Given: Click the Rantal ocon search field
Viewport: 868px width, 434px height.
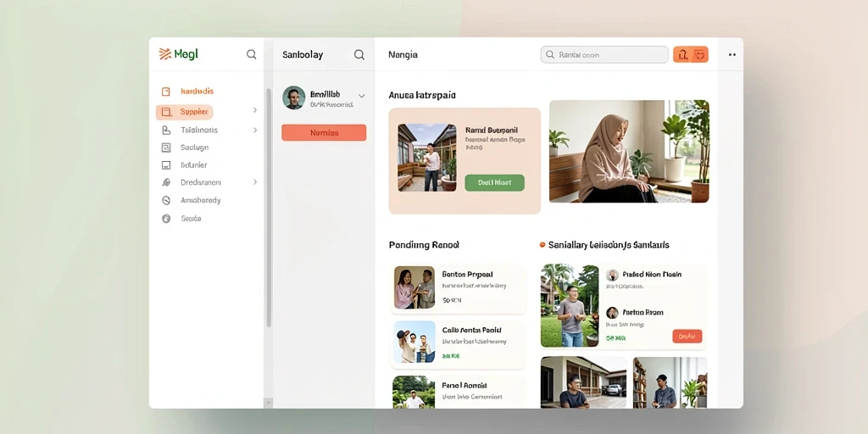Looking at the screenshot, I should tap(604, 55).
